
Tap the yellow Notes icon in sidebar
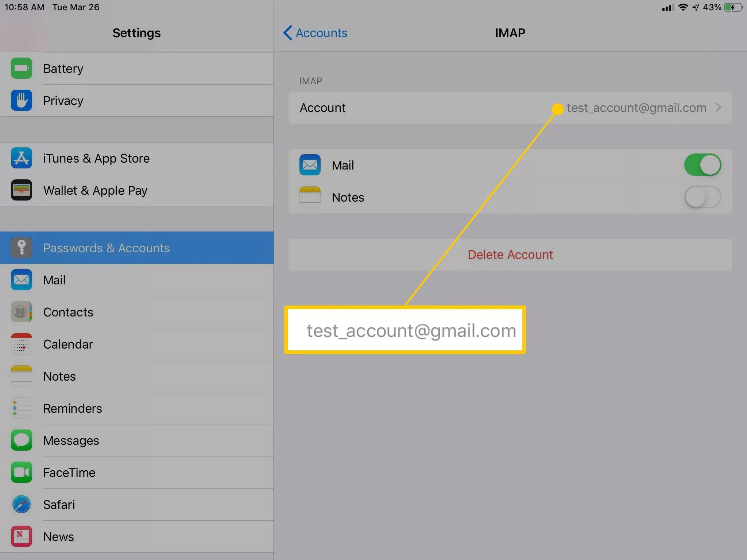22,376
